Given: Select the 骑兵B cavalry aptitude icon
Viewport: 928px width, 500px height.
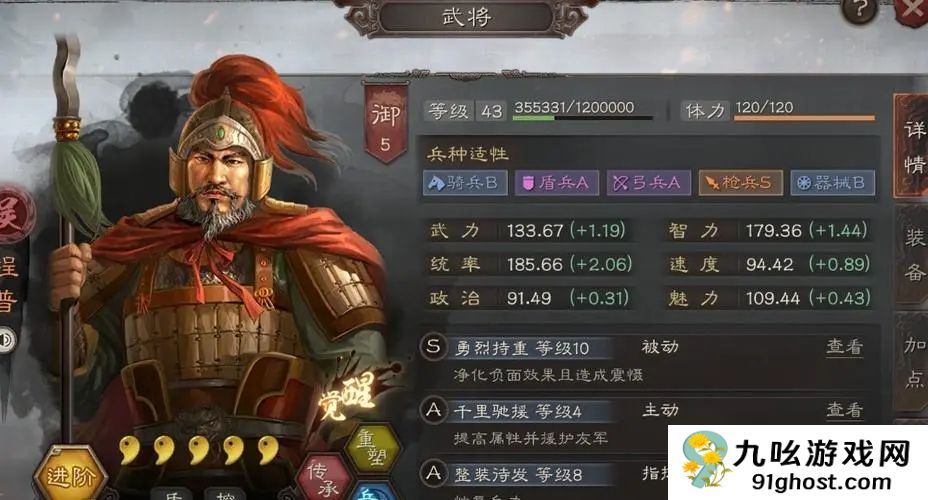Looking at the screenshot, I should point(465,183).
